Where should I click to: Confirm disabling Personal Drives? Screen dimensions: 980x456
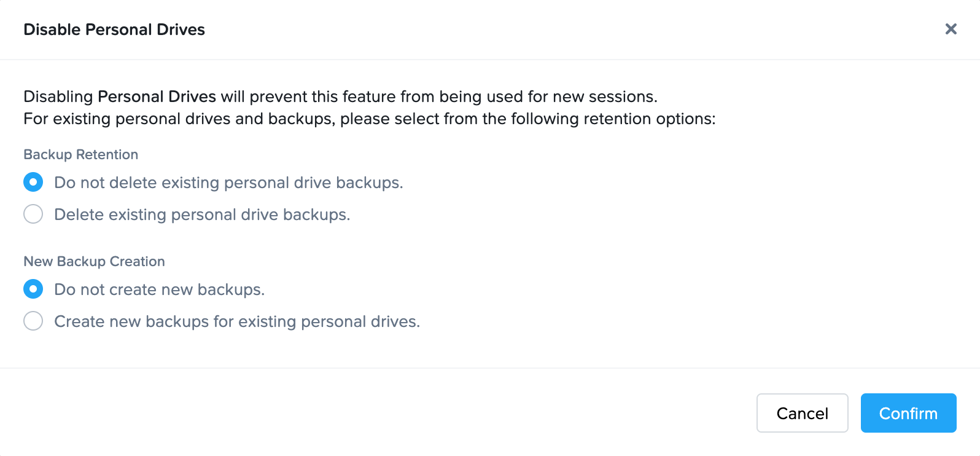click(908, 413)
